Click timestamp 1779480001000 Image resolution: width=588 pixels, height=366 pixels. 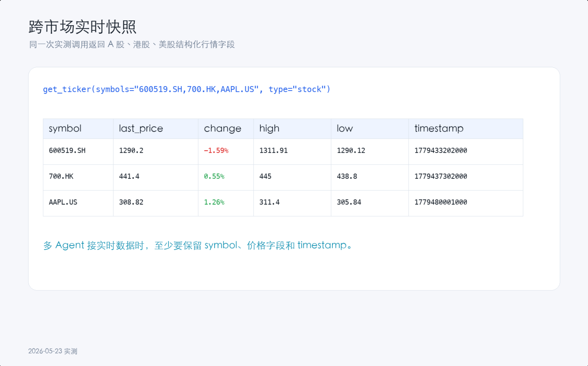click(441, 202)
